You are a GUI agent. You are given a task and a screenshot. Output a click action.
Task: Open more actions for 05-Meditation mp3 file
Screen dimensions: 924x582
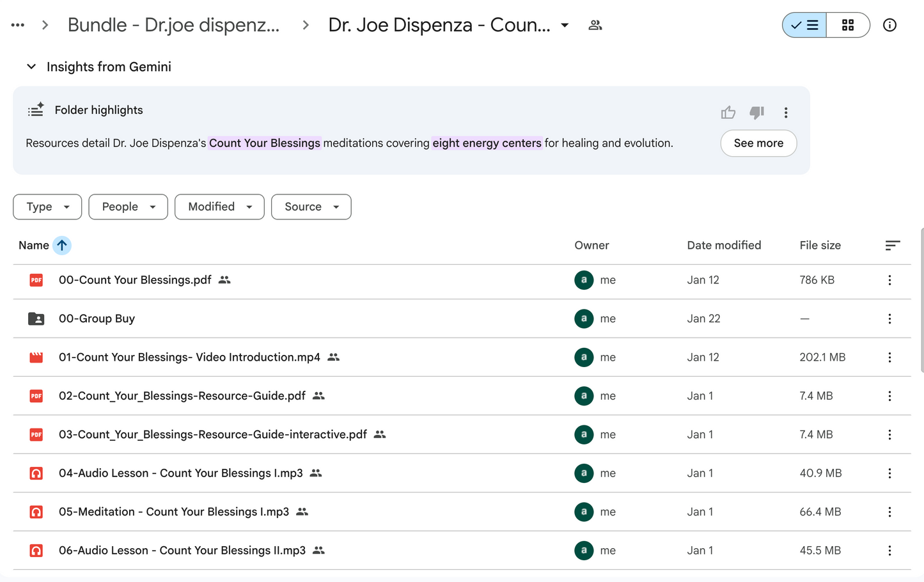(x=889, y=512)
